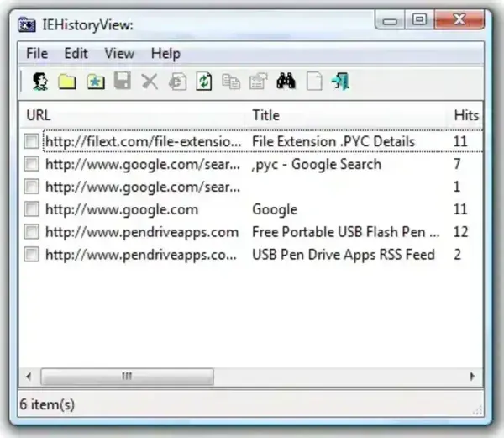Click the hits value 12

(460, 232)
